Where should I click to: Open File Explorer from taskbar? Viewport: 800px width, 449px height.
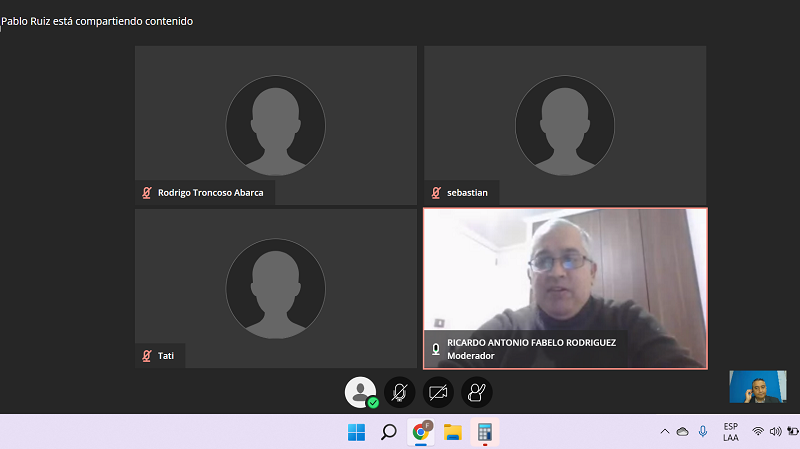[x=453, y=432]
